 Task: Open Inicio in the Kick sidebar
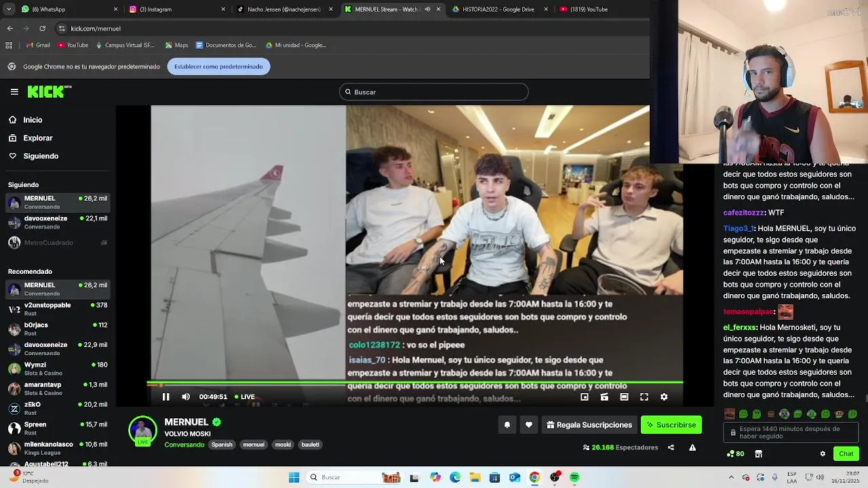click(x=33, y=120)
